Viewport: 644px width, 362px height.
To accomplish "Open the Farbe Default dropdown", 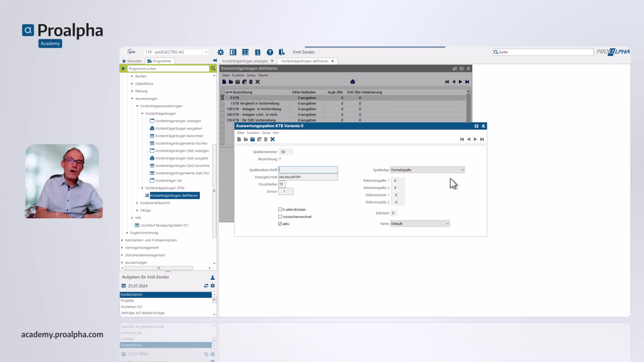I will point(447,224).
